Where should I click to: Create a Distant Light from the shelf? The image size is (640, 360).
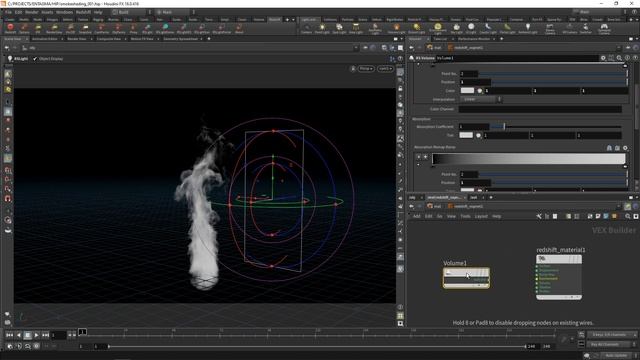tap(416, 29)
